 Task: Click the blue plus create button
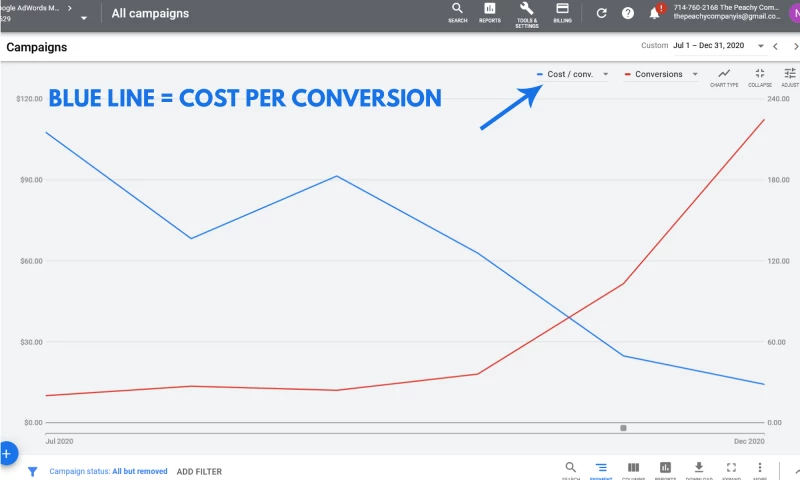coord(6,453)
